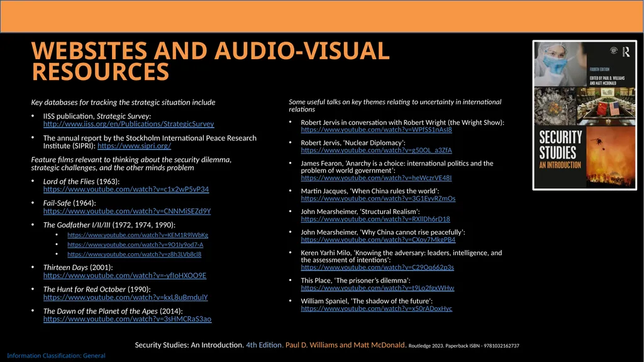Click 'Some useful talks on key themes' heading
The height and width of the screenshot is (362, 644).
[x=395, y=106]
